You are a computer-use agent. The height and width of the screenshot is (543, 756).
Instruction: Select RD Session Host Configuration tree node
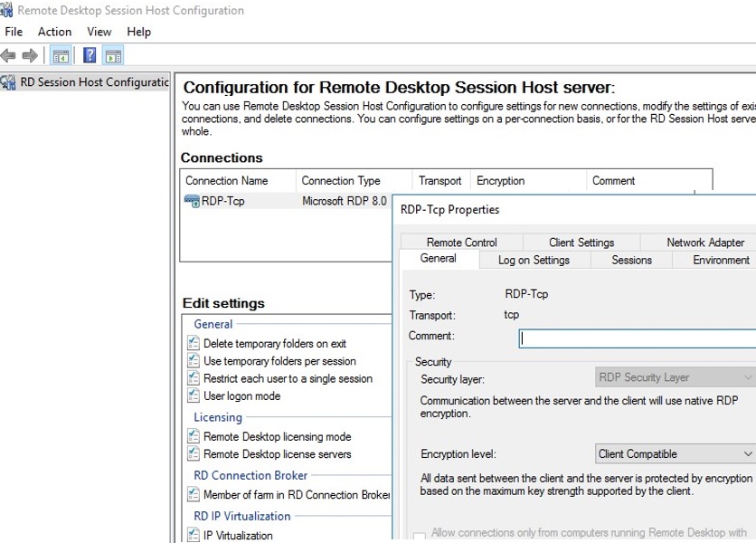coord(94,82)
